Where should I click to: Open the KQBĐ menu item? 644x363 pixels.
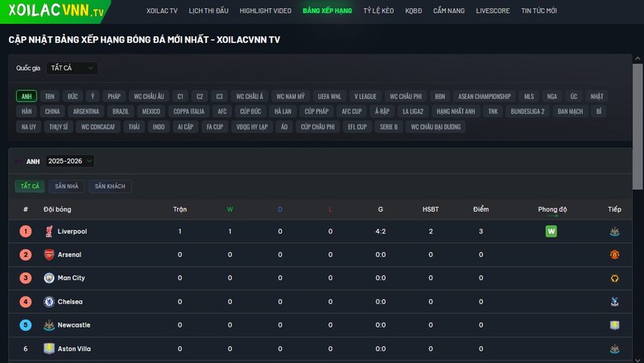[414, 10]
